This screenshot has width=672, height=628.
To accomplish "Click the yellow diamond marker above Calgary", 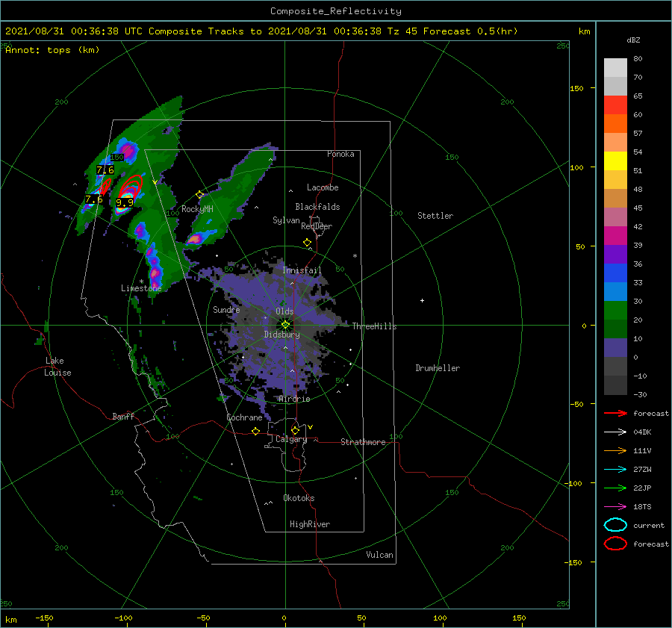I will [295, 430].
